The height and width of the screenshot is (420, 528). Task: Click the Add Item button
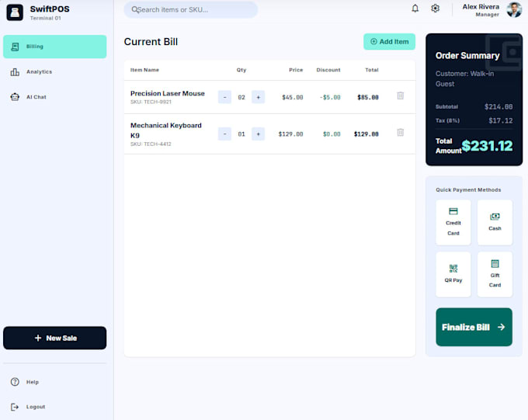tap(389, 42)
